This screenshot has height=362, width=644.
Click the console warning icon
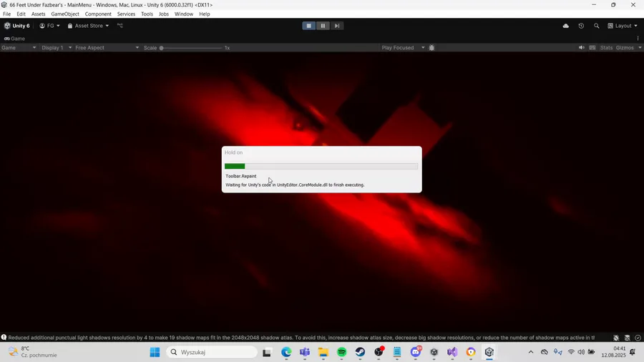coord(4,338)
